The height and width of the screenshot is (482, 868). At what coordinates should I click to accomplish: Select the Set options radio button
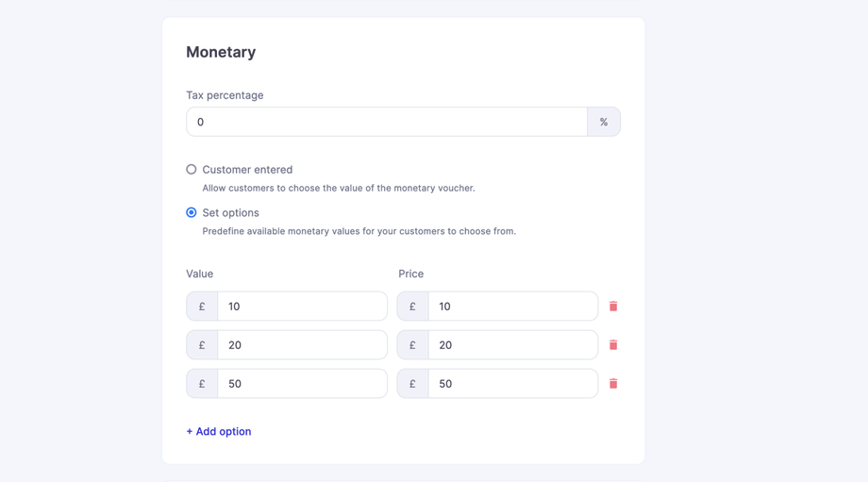[x=192, y=213]
